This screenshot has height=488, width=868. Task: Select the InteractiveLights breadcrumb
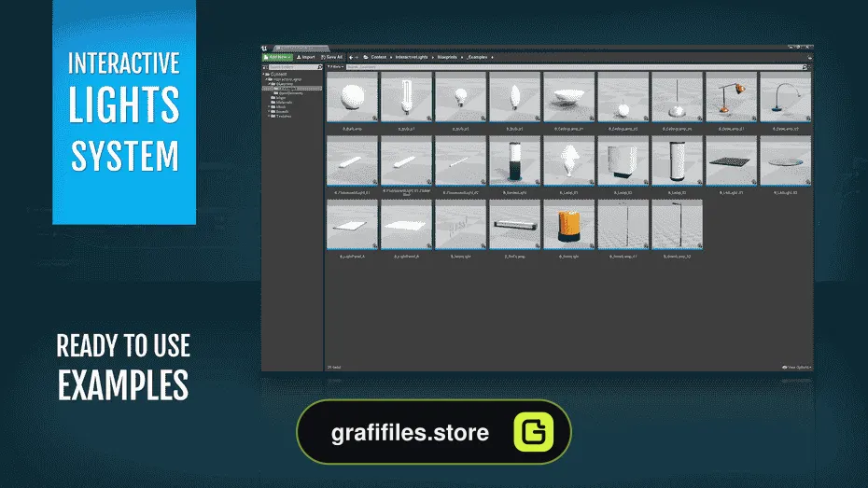[x=412, y=57]
